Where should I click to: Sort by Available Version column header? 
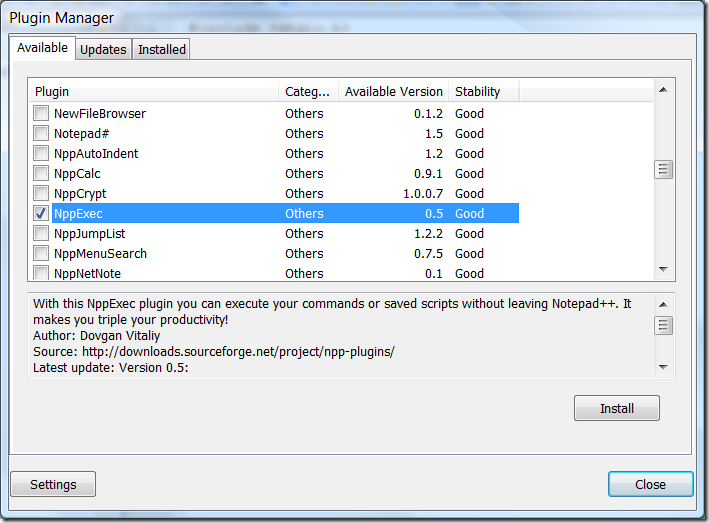tap(393, 91)
